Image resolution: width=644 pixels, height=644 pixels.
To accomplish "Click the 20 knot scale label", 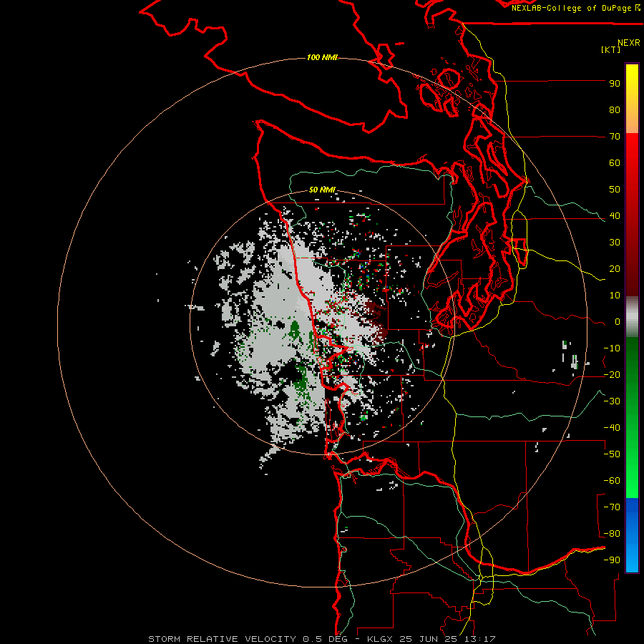I will [615, 269].
